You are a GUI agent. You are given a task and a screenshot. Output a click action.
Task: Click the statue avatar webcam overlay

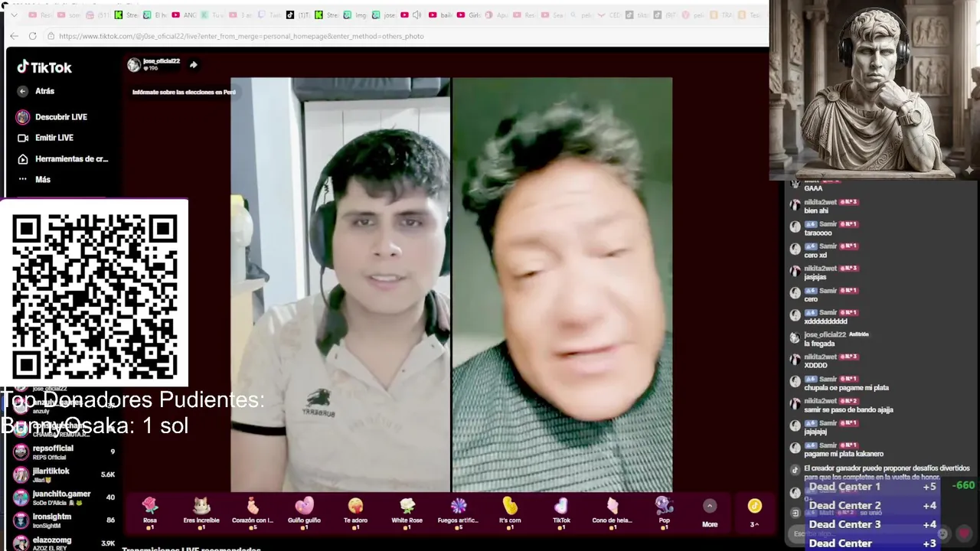(x=874, y=90)
